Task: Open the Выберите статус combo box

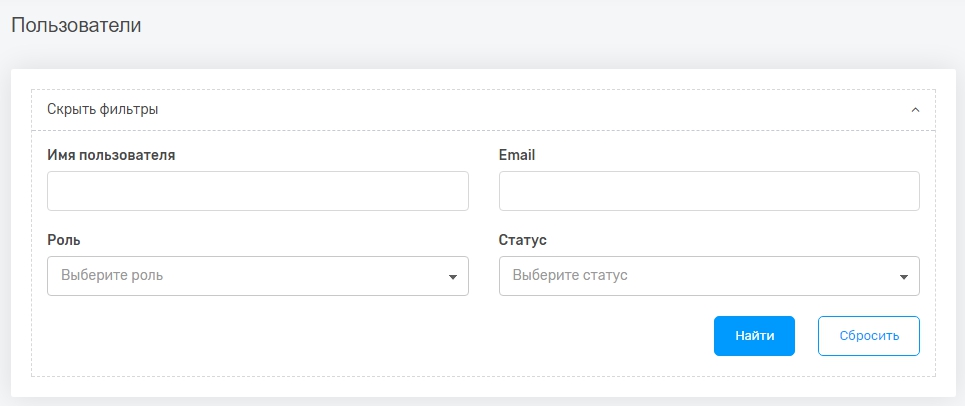Action: [x=709, y=276]
